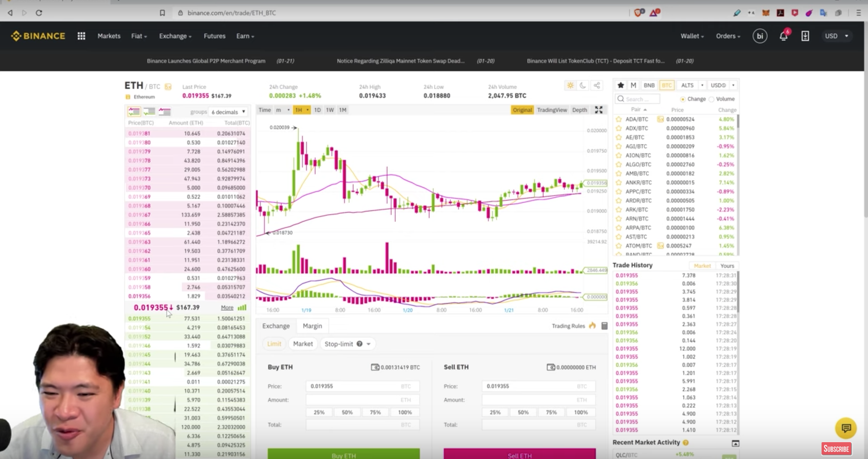Show buy orders only view icon

coord(149,112)
